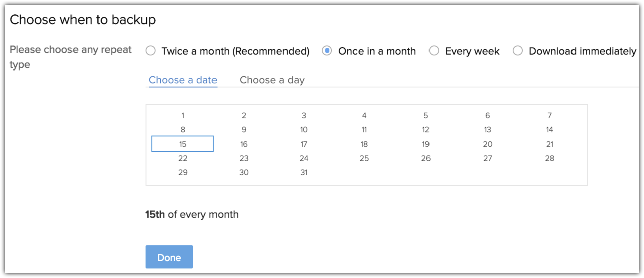This screenshot has height=278, width=644.
Task: Open the Choose a day tab
Action: coord(272,80)
